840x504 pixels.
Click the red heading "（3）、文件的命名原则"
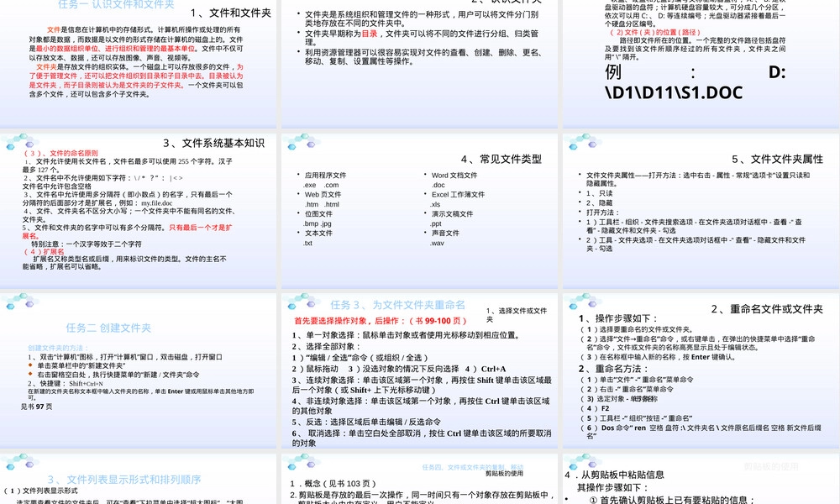60,153
